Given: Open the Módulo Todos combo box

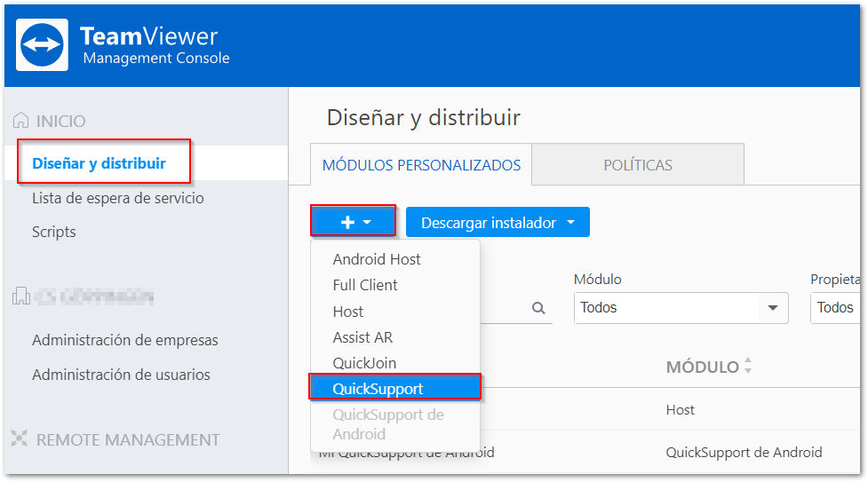Looking at the screenshot, I should click(681, 308).
